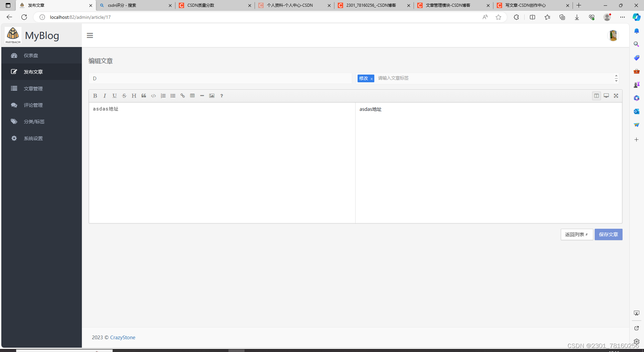The image size is (644, 352).
Task: Insert heading with the H icon
Action: point(134,96)
